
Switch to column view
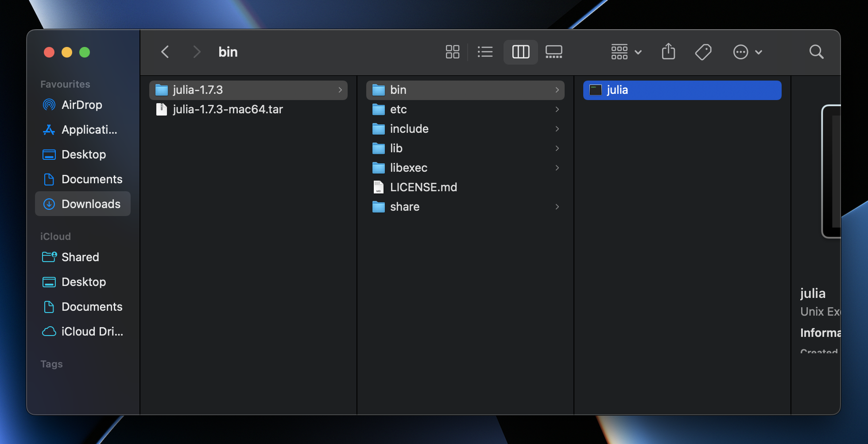click(520, 52)
